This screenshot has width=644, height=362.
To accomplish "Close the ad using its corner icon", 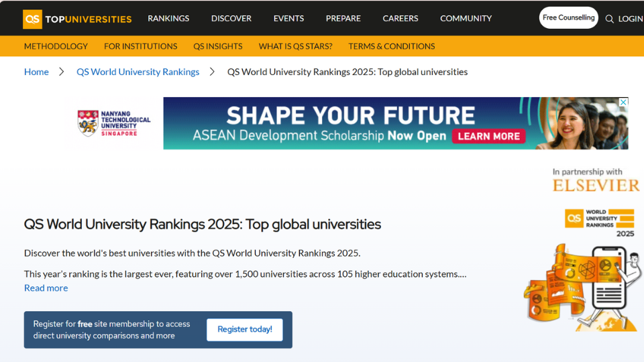I will 623,103.
